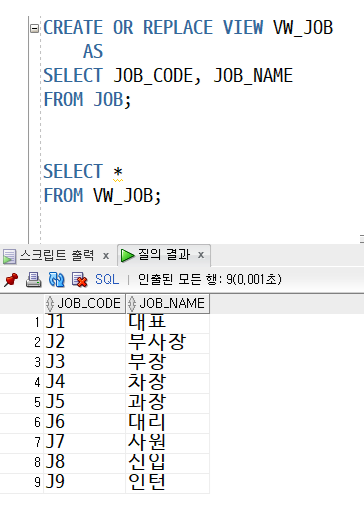Select the J1 cell
The width and height of the screenshot is (364, 527).
tap(84, 323)
